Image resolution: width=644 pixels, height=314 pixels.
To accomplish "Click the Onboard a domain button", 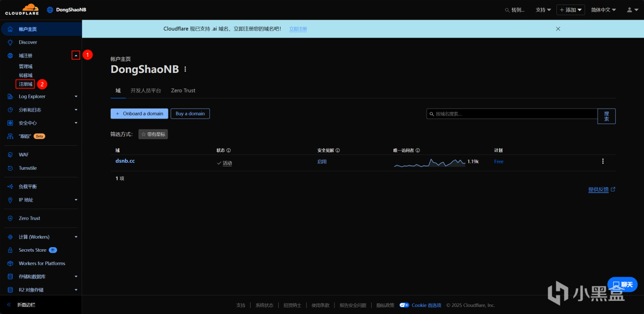I will click(x=139, y=114).
